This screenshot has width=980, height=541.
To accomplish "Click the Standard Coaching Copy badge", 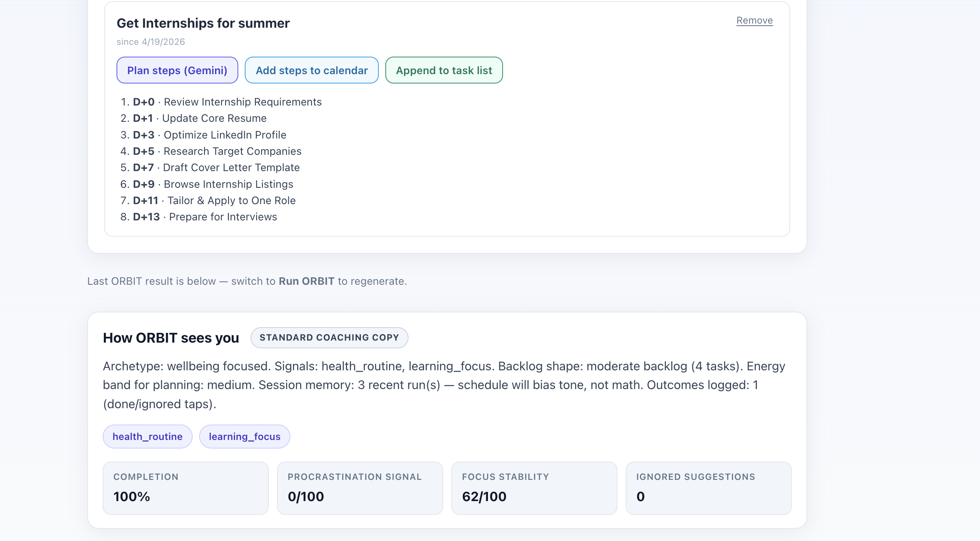I will 329,337.
